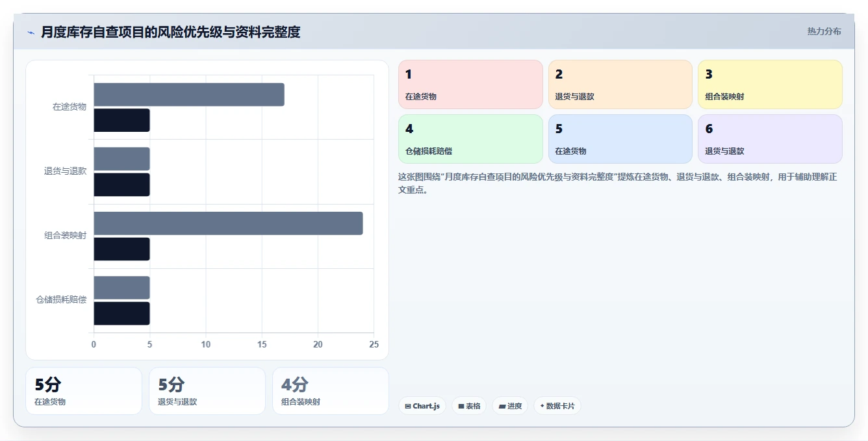Open card 4 仓储损耗赔偿
This screenshot has width=868, height=441.
[x=470, y=139]
